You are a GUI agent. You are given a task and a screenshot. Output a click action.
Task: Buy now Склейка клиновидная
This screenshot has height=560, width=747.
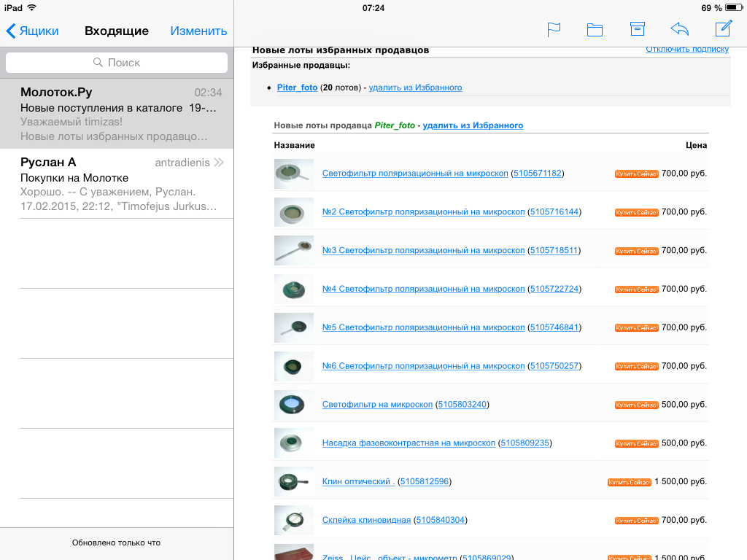(636, 521)
